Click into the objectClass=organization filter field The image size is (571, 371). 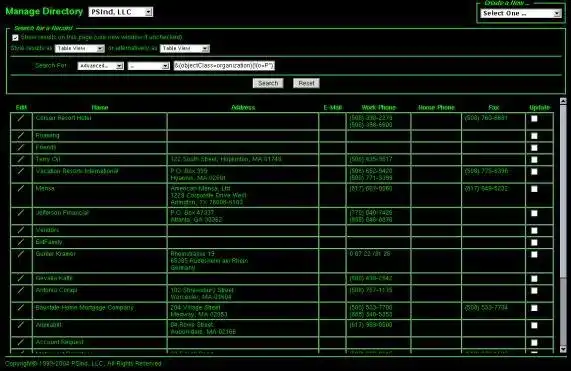(224, 66)
